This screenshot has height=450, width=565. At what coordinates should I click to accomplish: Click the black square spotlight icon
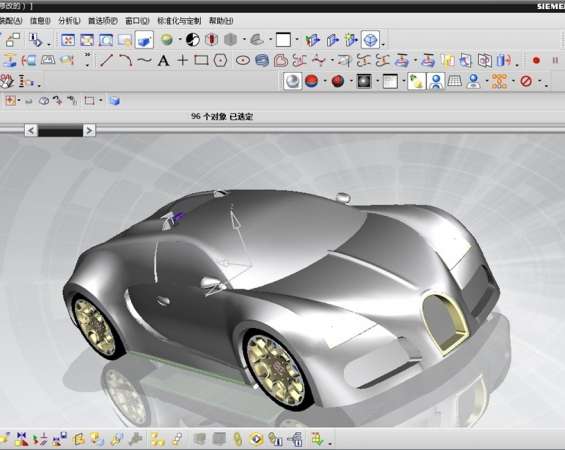(x=364, y=81)
